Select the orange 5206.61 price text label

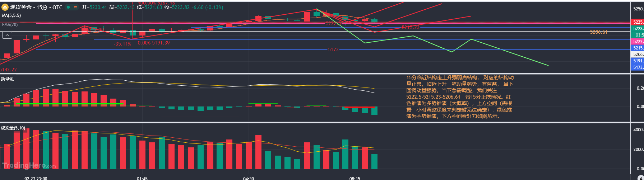pyautogui.click(x=599, y=32)
